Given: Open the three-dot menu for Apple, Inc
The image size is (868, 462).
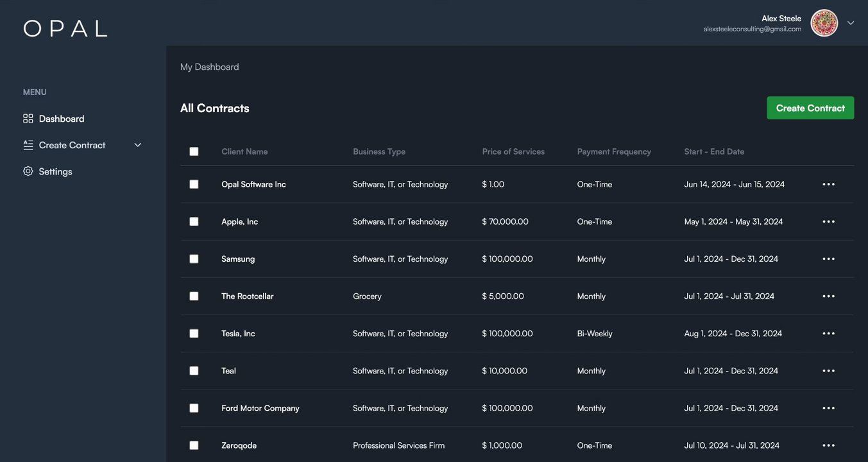Looking at the screenshot, I should pyautogui.click(x=828, y=221).
